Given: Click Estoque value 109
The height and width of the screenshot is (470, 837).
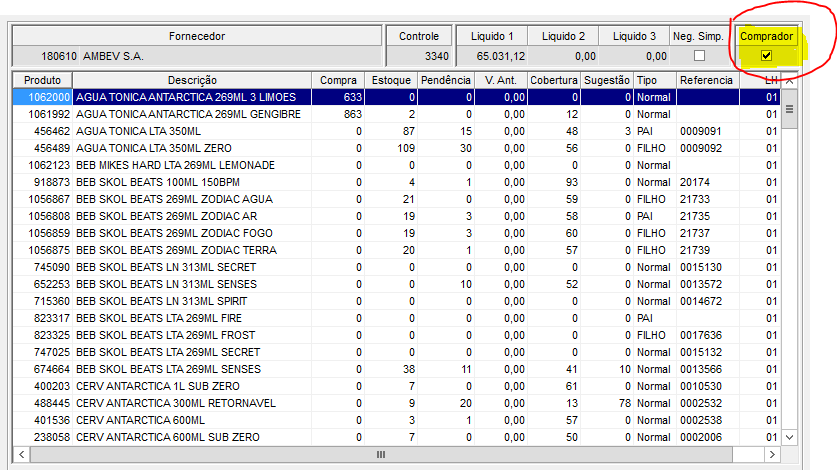Looking at the screenshot, I should coord(406,148).
